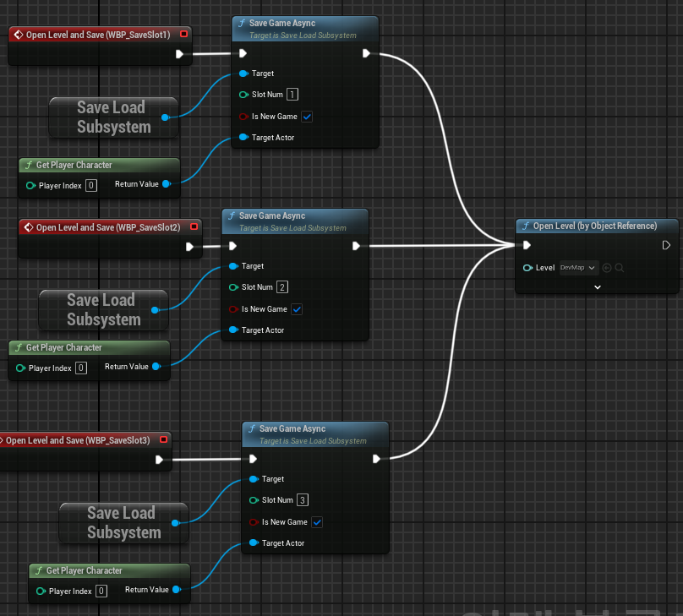
Task: Select the Open Level and Save (WBP_SaveSlot2) title
Action: (x=108, y=227)
